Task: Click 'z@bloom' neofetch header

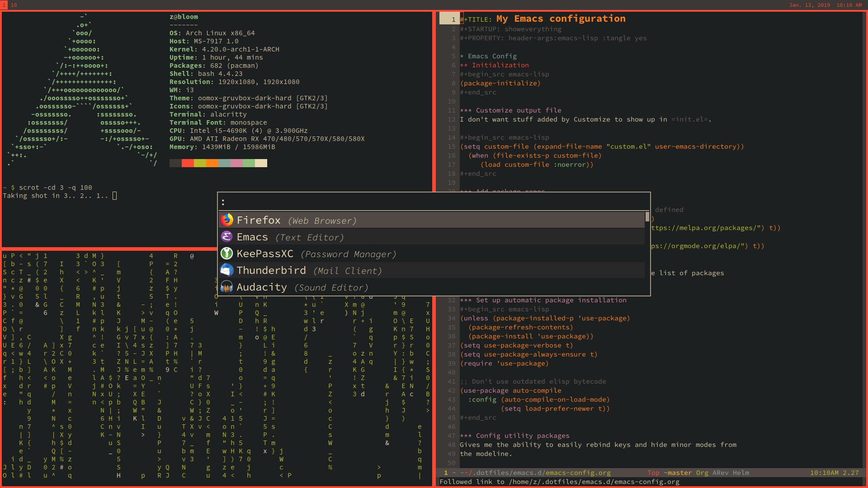Action: (184, 17)
